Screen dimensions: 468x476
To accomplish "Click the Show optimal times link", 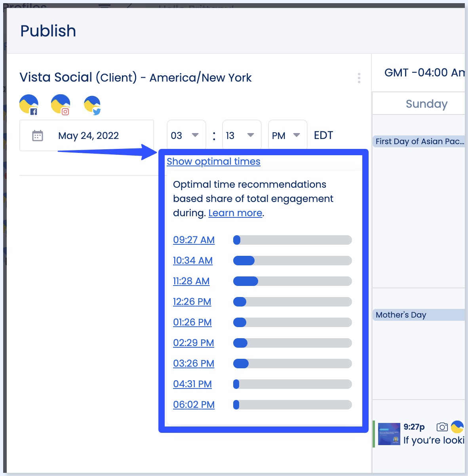I will pyautogui.click(x=213, y=162).
